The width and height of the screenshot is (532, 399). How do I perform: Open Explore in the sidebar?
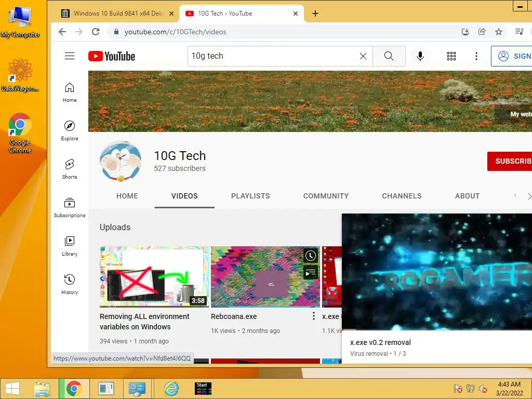tap(70, 131)
